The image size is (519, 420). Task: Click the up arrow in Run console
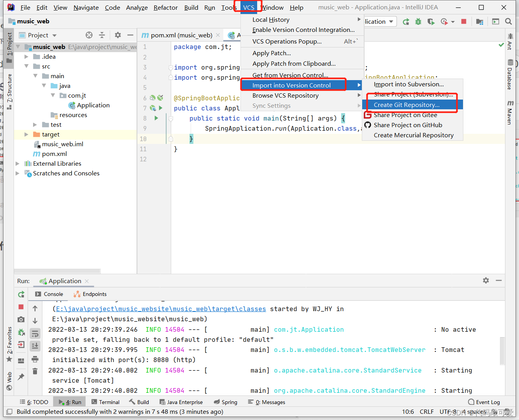35,308
